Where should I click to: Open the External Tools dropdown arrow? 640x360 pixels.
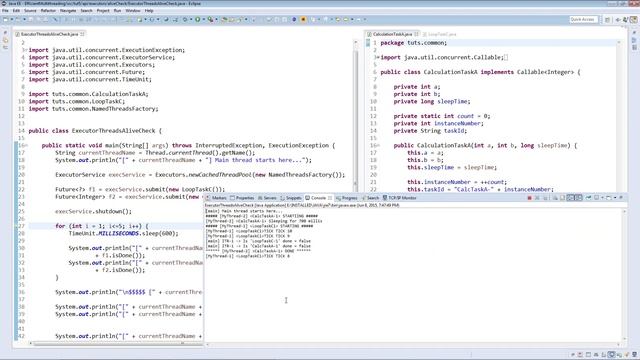click(217, 19)
